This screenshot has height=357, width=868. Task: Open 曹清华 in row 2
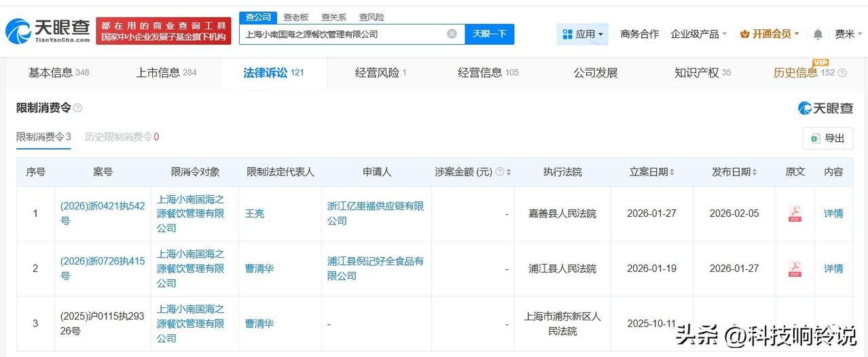[260, 269]
